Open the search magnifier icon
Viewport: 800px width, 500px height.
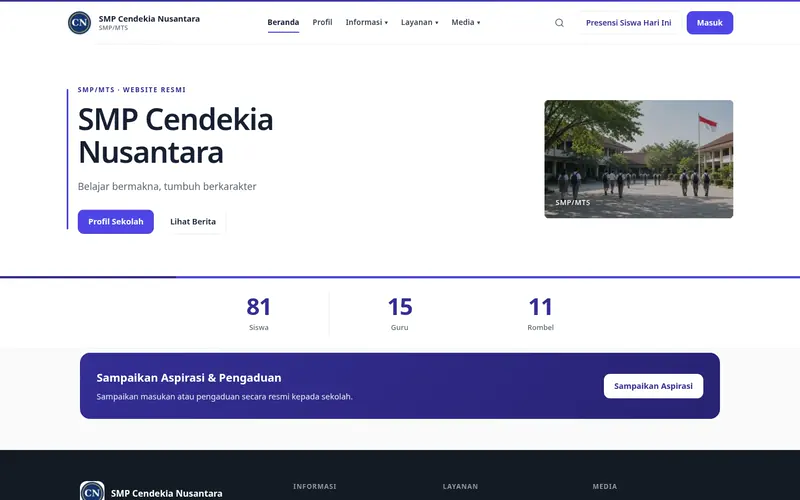(x=559, y=22)
